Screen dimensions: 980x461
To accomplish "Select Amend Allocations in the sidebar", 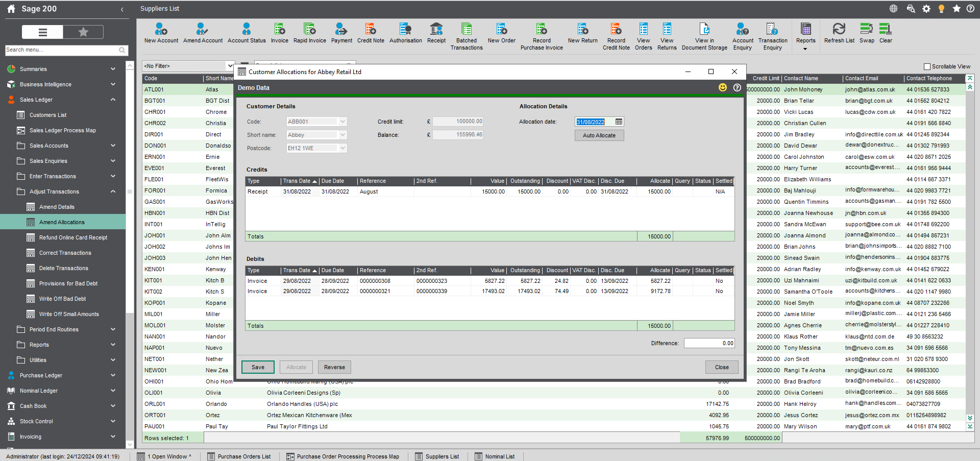I will [62, 222].
